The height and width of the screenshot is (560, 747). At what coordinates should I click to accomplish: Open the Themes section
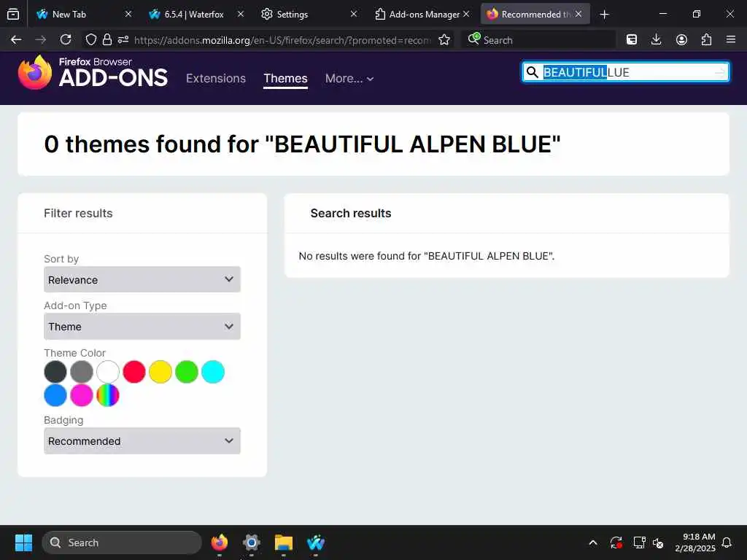[x=285, y=78]
